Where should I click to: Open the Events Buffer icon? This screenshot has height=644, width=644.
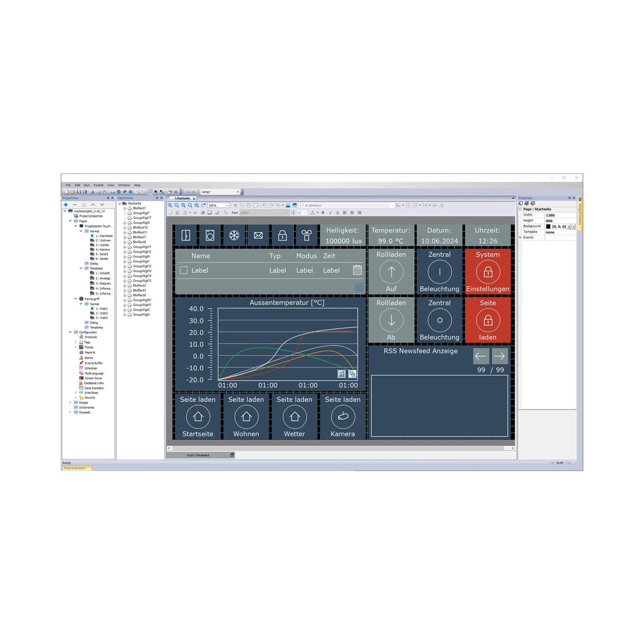[81, 363]
